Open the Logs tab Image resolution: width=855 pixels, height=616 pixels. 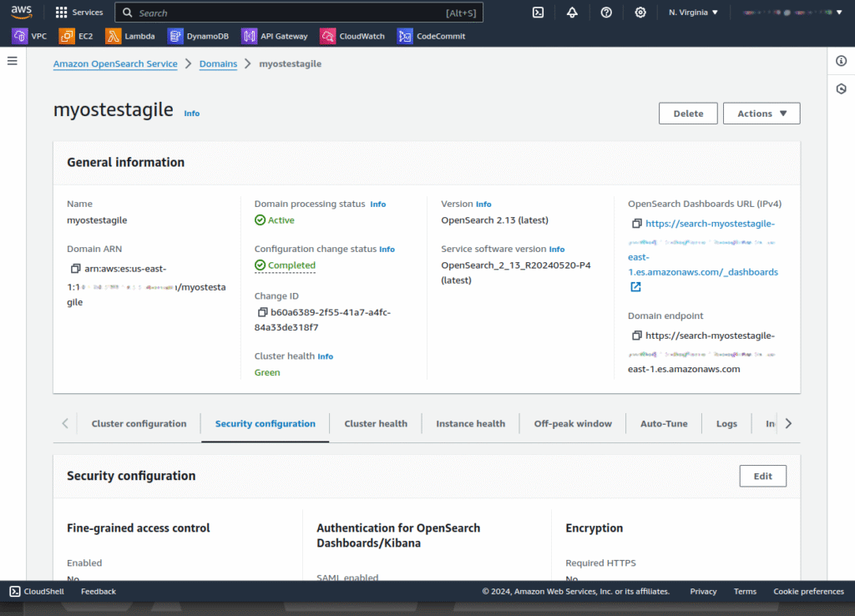coord(726,423)
